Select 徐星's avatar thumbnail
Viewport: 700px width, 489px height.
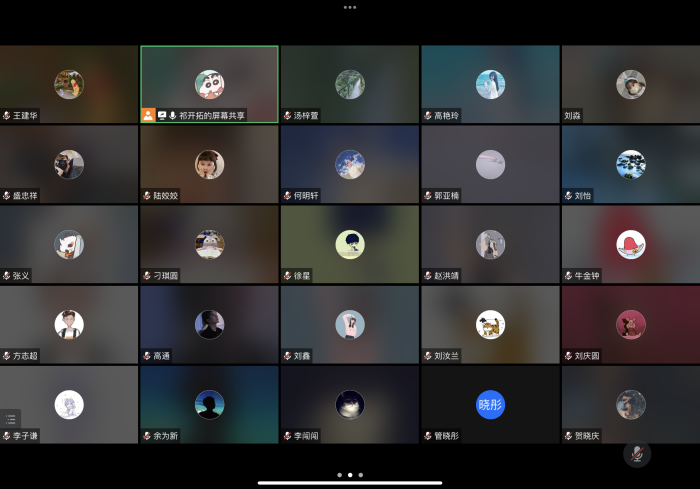pyautogui.click(x=350, y=244)
